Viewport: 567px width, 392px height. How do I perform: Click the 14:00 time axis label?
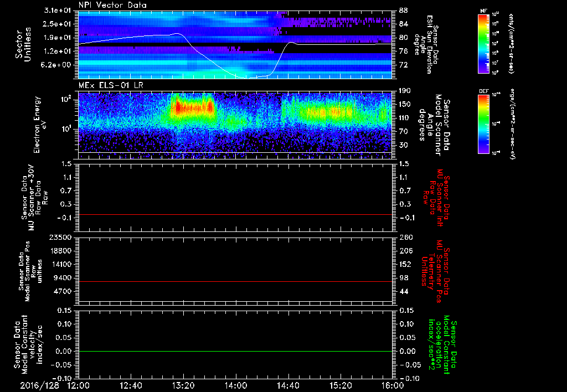tap(236, 385)
